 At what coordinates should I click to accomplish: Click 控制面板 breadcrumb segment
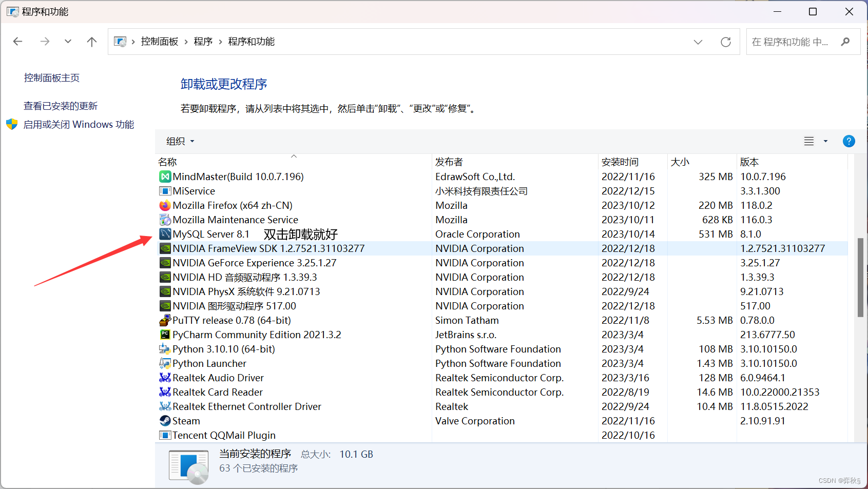(x=160, y=42)
